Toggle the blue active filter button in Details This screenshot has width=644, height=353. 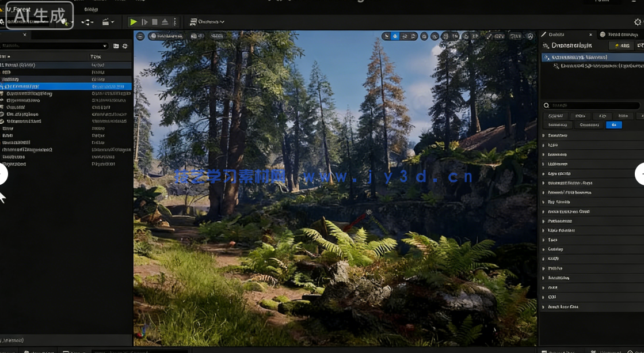(x=613, y=124)
